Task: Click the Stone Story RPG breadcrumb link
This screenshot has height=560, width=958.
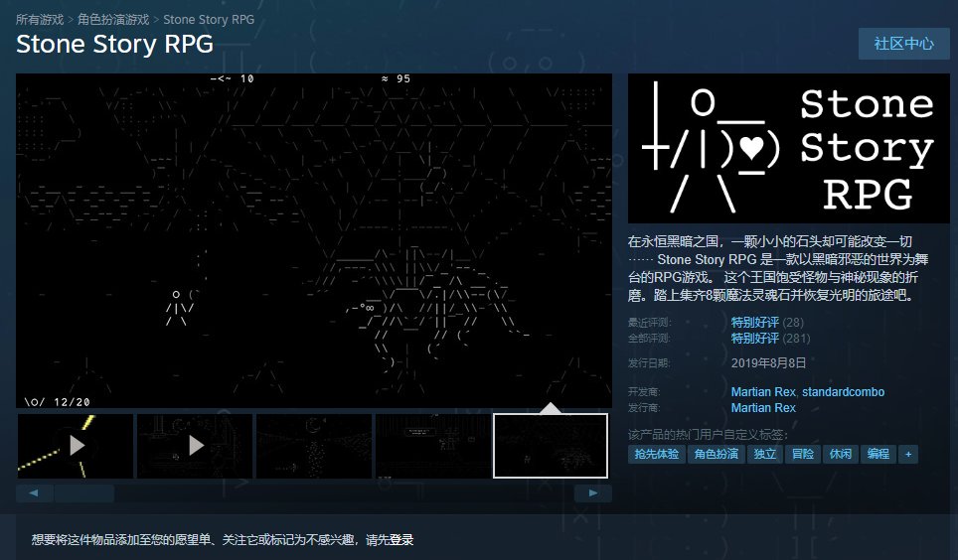Action: click(209, 20)
